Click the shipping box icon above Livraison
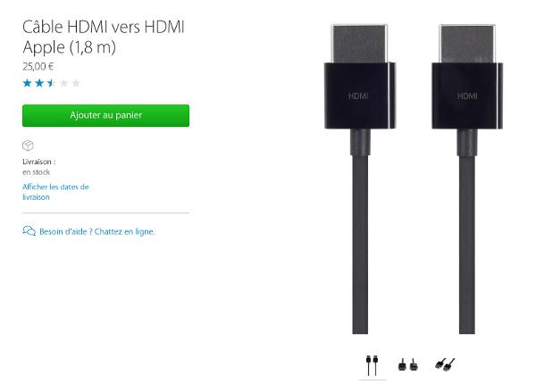 (x=28, y=146)
